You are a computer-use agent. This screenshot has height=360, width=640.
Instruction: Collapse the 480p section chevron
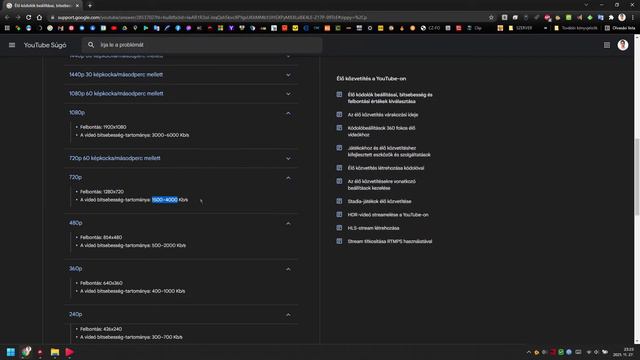pyautogui.click(x=288, y=223)
